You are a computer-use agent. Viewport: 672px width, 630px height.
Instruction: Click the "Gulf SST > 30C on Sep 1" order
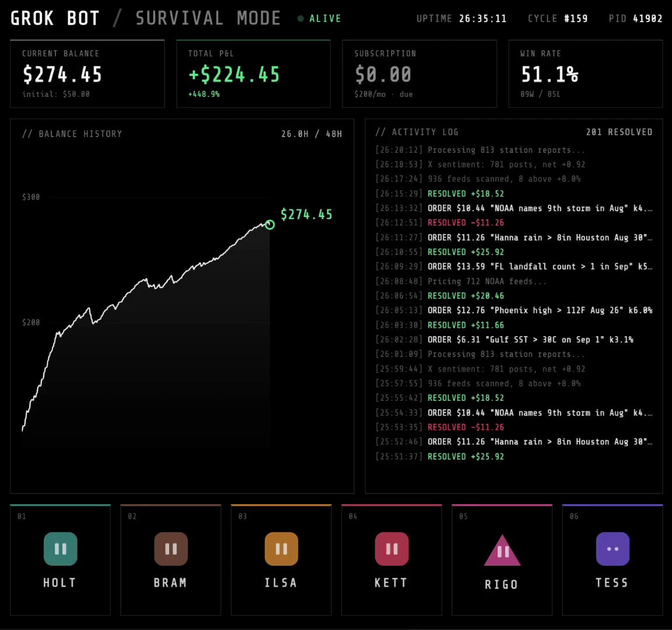[x=505, y=339]
